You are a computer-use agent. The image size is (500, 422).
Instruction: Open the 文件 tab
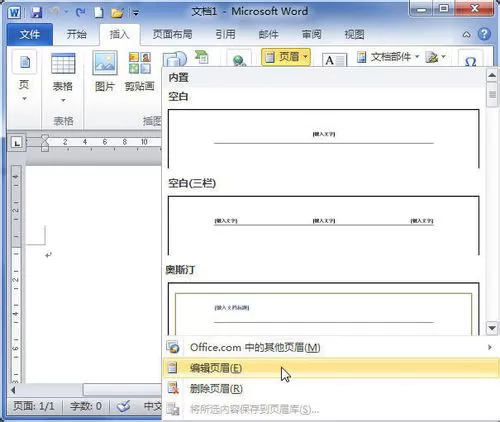click(x=30, y=34)
